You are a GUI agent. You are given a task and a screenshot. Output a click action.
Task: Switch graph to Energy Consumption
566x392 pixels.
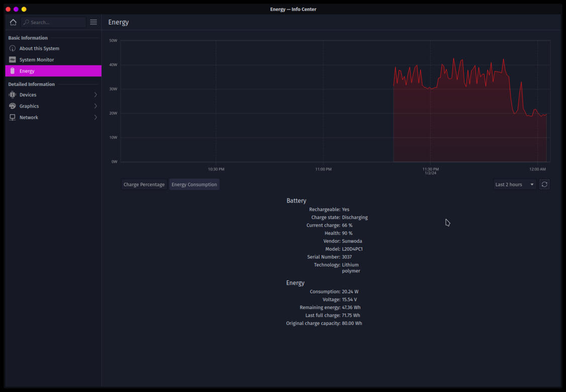click(194, 184)
